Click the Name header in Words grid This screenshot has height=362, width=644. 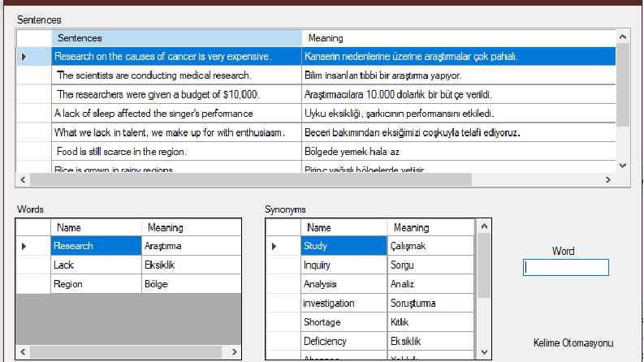[x=96, y=228]
